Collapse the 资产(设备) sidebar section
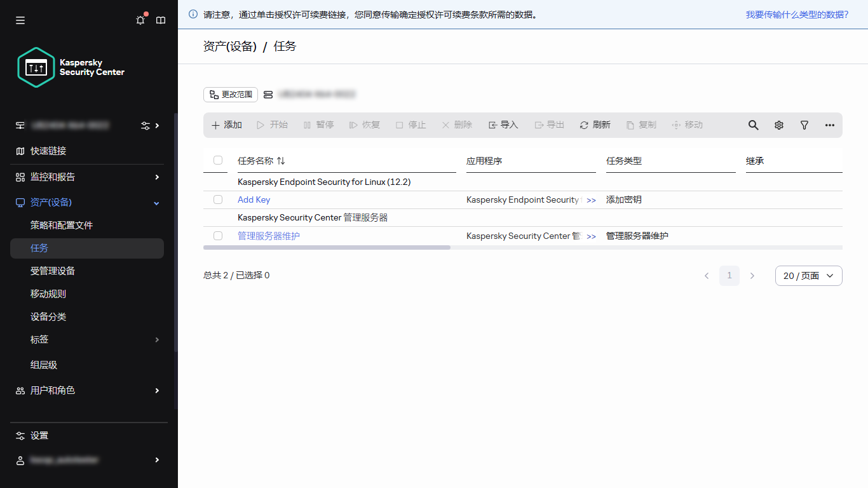This screenshot has height=488, width=868. pyautogui.click(x=156, y=203)
